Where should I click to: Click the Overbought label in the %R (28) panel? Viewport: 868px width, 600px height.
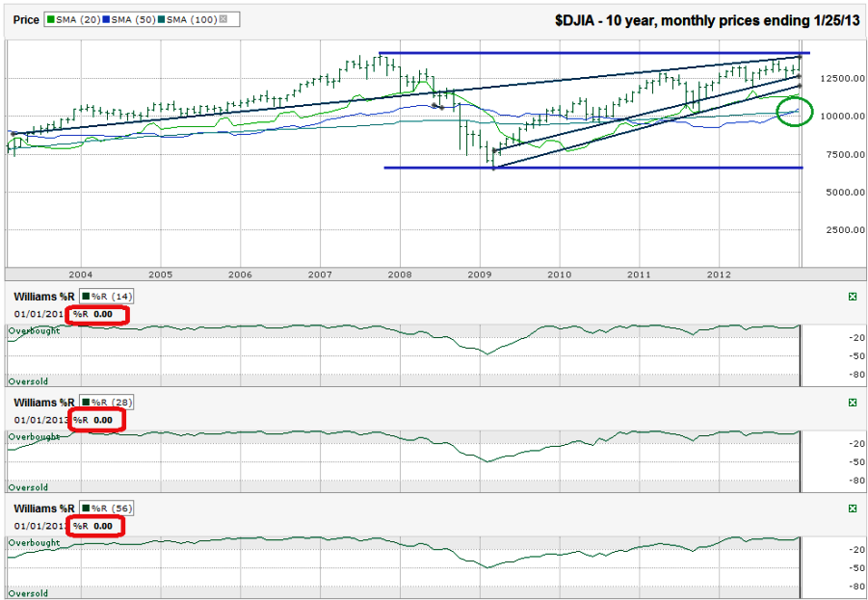click(x=34, y=436)
